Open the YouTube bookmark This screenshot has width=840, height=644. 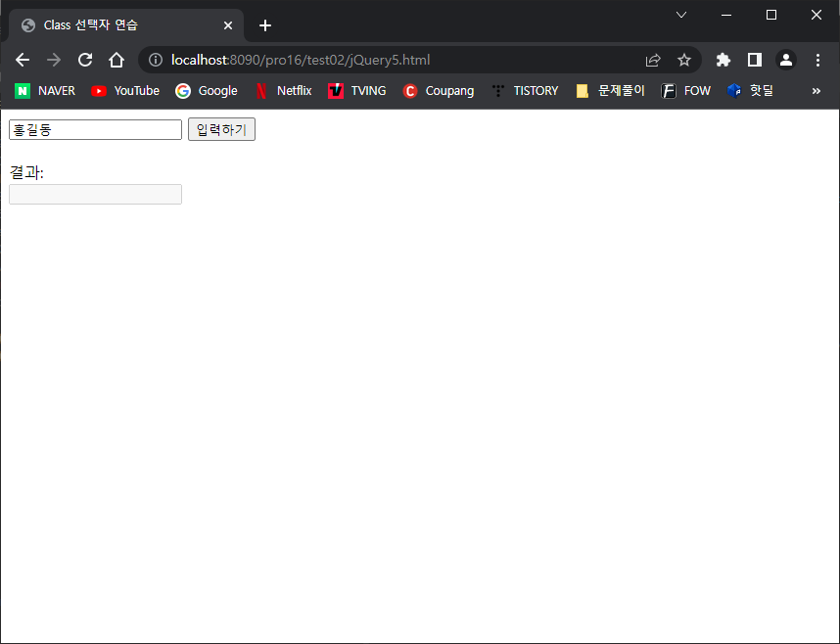click(x=125, y=91)
